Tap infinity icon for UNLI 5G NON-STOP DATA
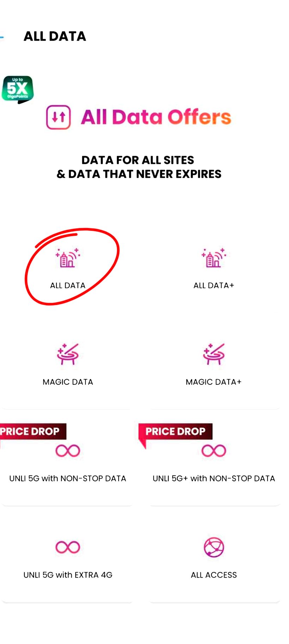 pos(68,450)
